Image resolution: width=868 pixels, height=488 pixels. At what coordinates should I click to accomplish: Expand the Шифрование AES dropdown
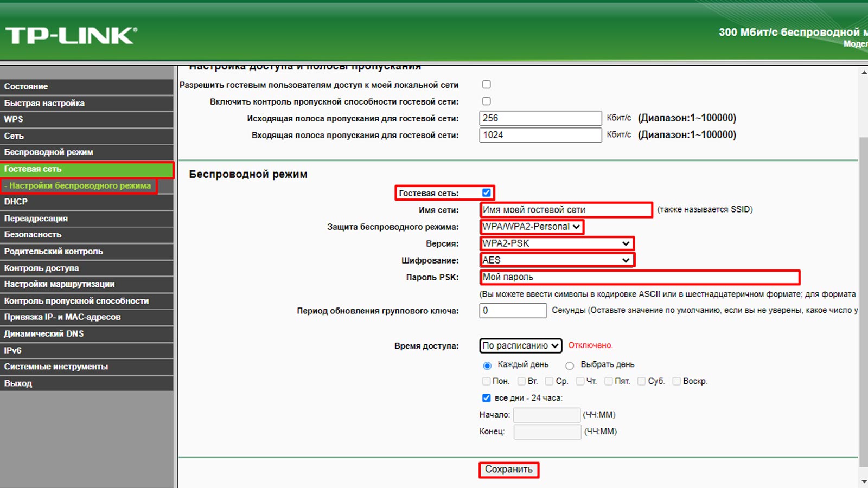pyautogui.click(x=557, y=260)
